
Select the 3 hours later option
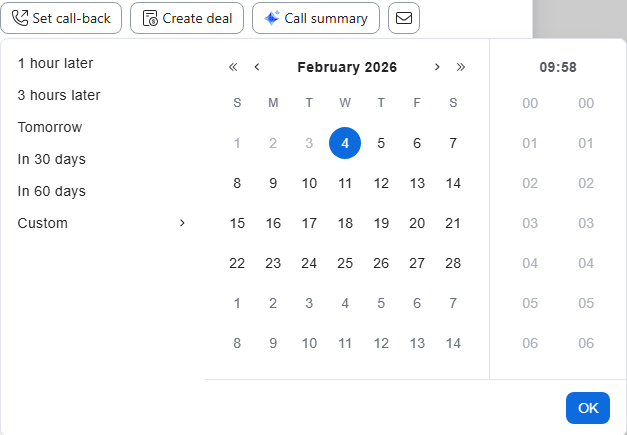59,95
